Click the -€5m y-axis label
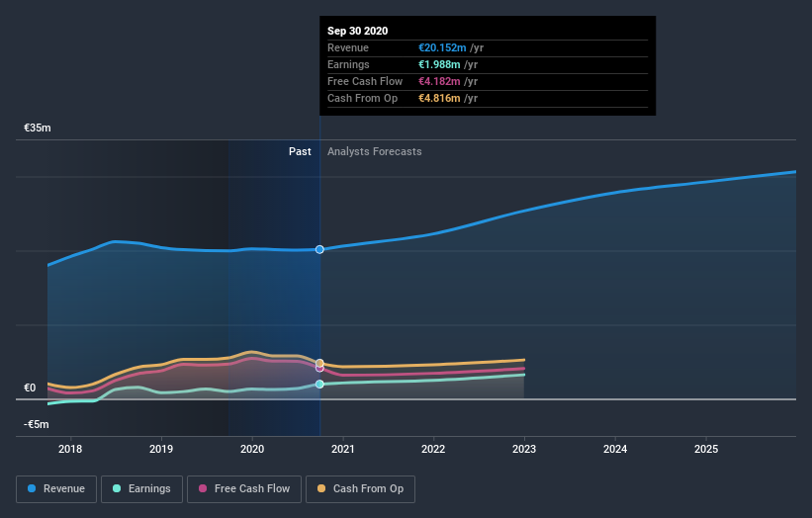The image size is (812, 518). click(x=37, y=424)
